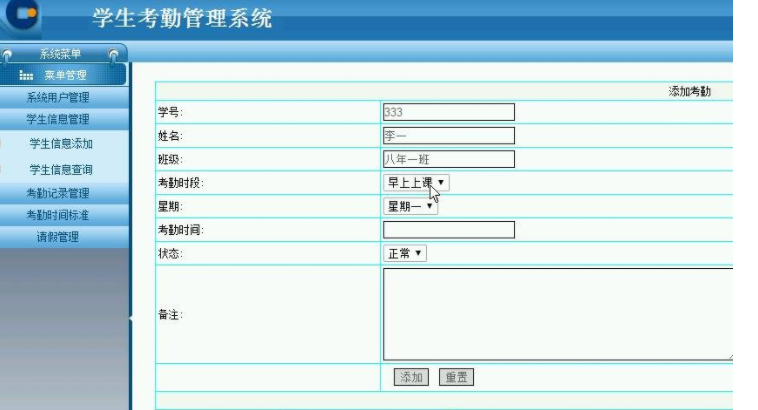The image size is (758, 410).
Task: Open the 考勤时段 dropdown showing 早上上课
Action: click(416, 183)
